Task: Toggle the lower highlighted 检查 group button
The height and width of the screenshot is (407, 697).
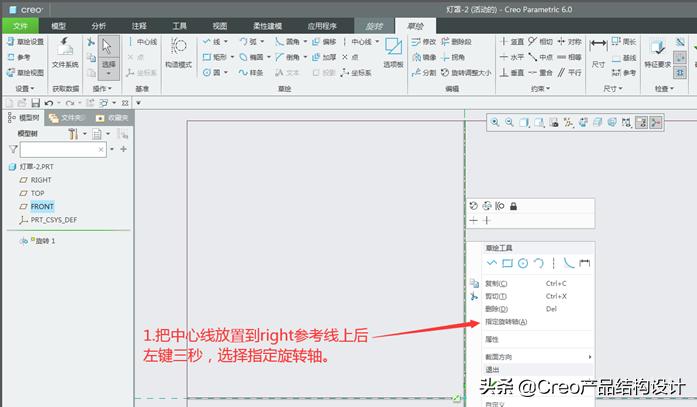Action: click(x=680, y=72)
